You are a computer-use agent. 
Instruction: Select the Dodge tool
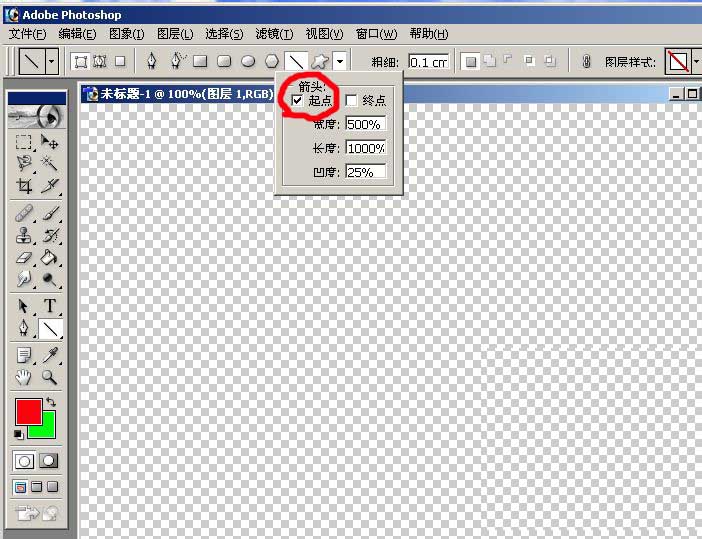(49, 279)
